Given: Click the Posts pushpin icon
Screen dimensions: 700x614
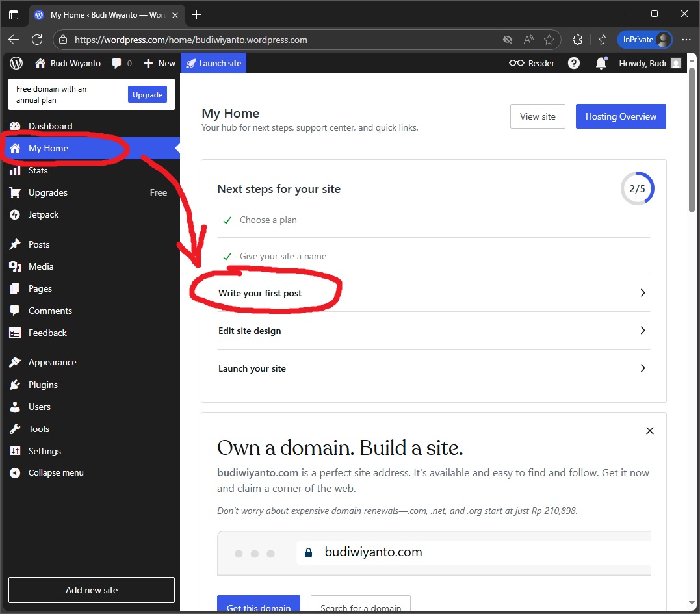Looking at the screenshot, I should (15, 244).
